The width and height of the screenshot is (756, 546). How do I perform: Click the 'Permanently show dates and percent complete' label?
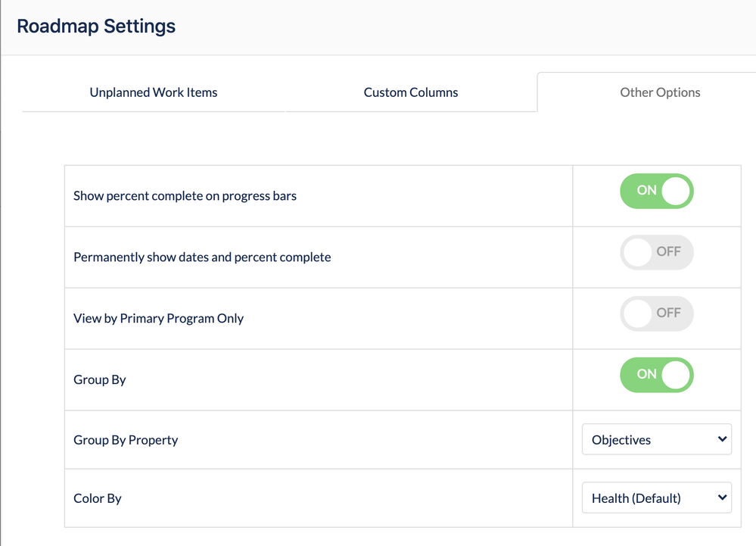click(202, 257)
